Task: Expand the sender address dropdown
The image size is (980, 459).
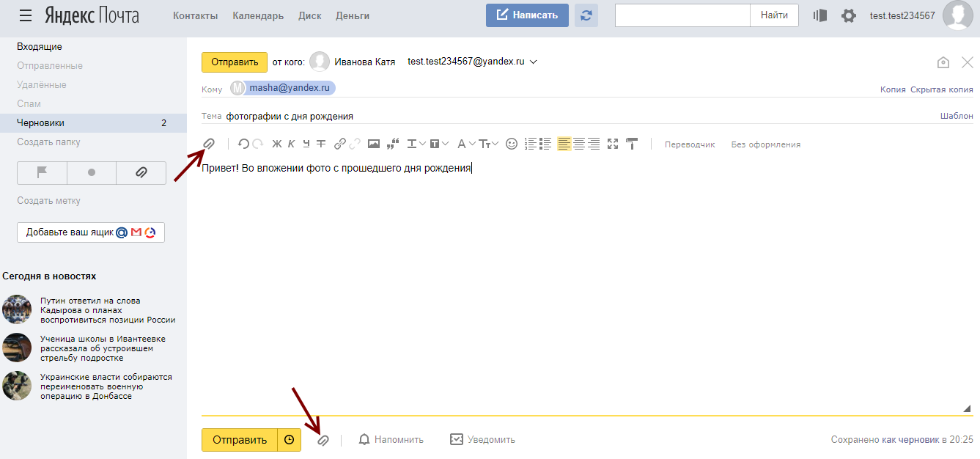Action: click(x=534, y=62)
